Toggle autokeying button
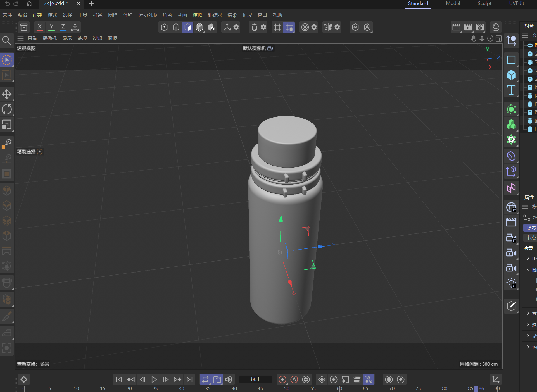This screenshot has height=392, width=537. click(x=294, y=379)
